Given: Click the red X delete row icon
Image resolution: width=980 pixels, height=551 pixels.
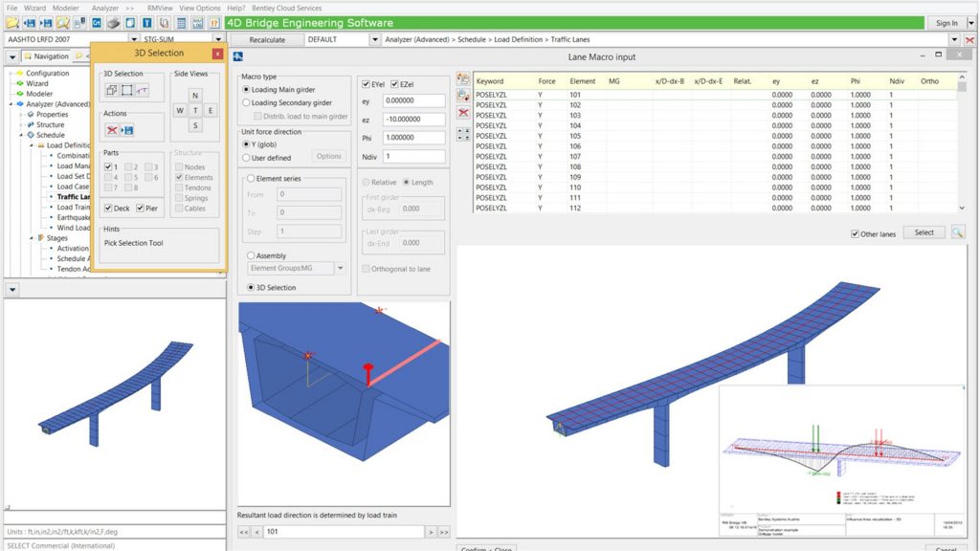Looking at the screenshot, I should click(x=463, y=113).
